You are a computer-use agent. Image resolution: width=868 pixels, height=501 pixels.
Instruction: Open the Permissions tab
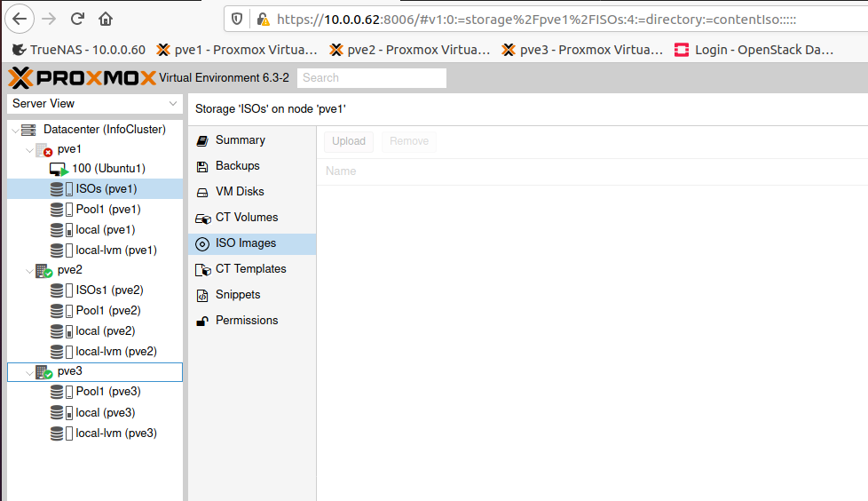pos(252,321)
